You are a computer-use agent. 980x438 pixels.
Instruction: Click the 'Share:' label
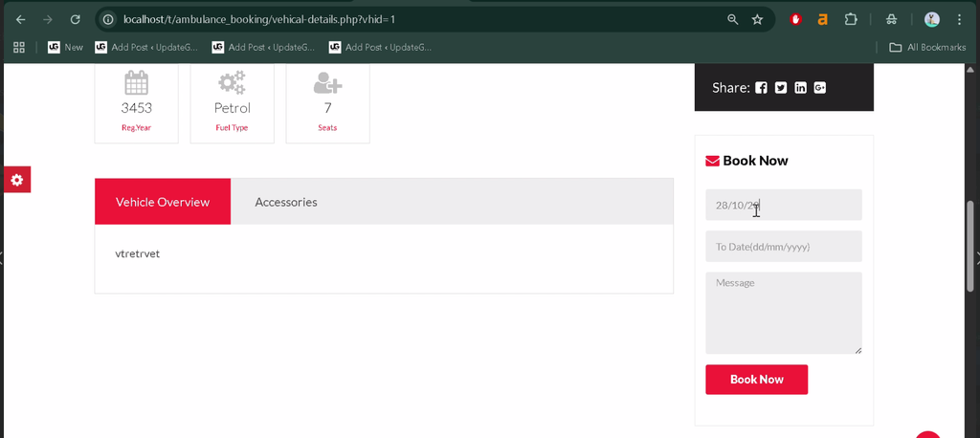pyautogui.click(x=730, y=87)
